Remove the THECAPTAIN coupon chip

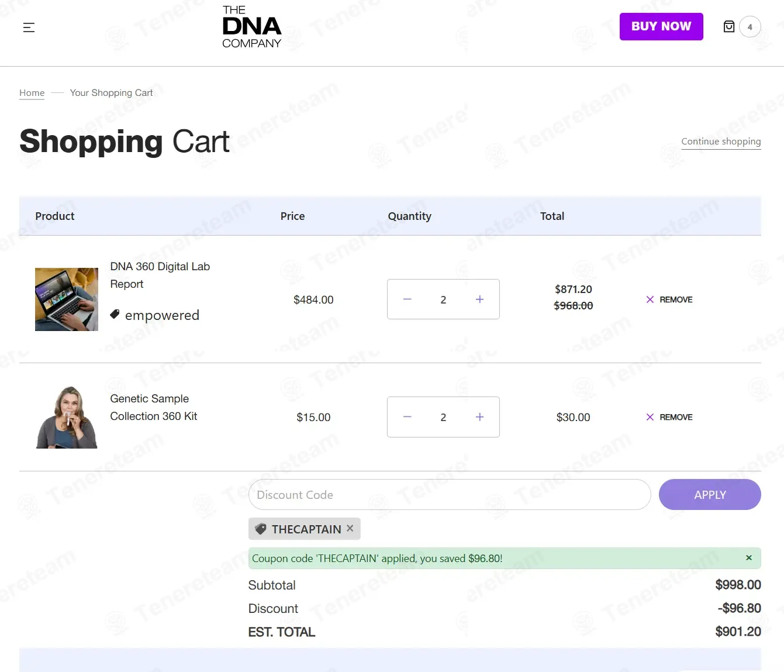point(350,528)
